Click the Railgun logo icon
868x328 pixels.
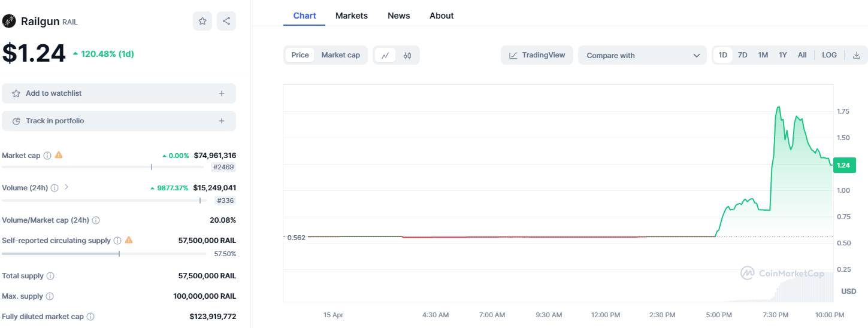click(8, 22)
